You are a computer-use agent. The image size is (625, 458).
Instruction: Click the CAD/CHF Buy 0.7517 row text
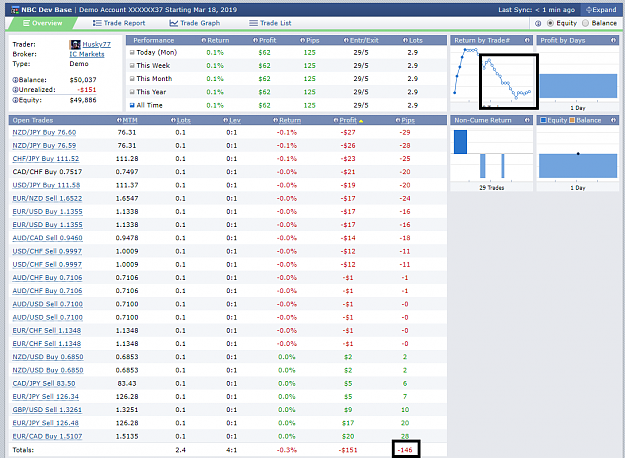(47, 172)
